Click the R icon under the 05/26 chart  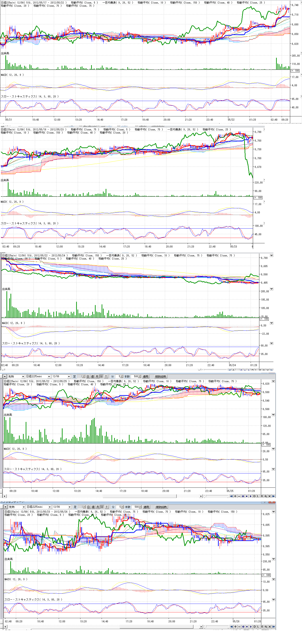(262, 627)
